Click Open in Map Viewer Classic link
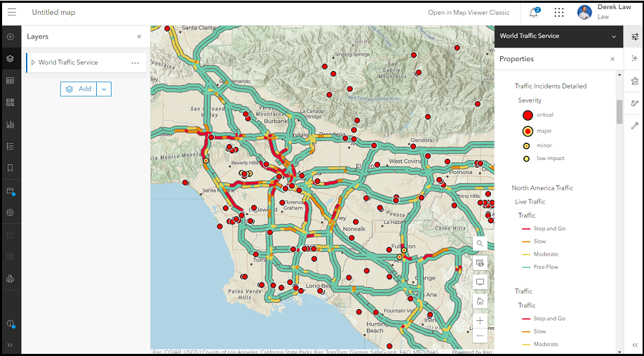Viewport: 644px width, 356px height. point(469,13)
